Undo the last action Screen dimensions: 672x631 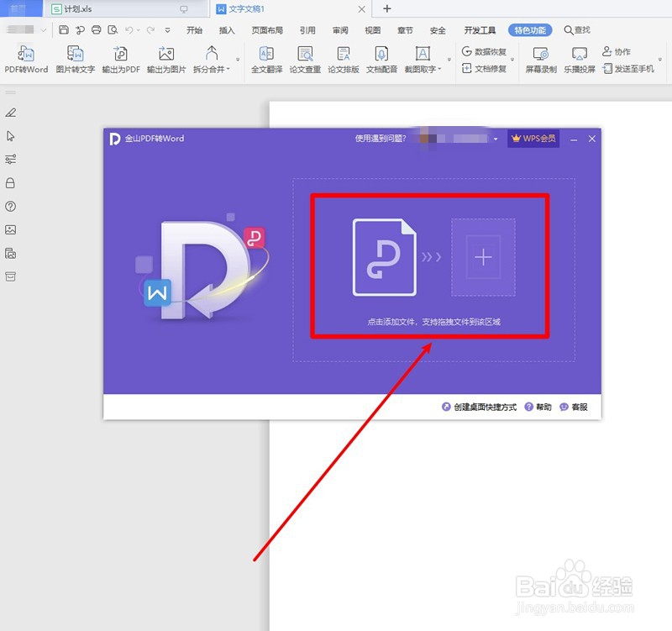pos(129,30)
